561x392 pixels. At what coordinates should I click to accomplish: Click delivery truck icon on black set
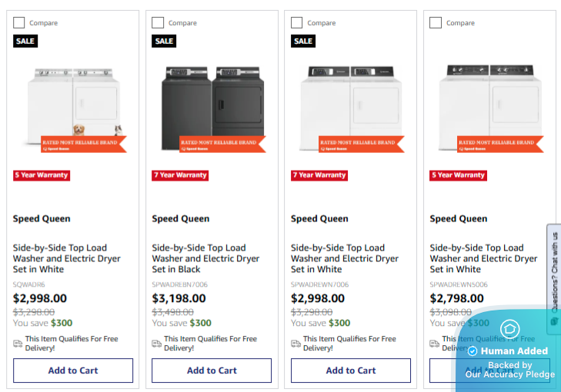(x=156, y=344)
